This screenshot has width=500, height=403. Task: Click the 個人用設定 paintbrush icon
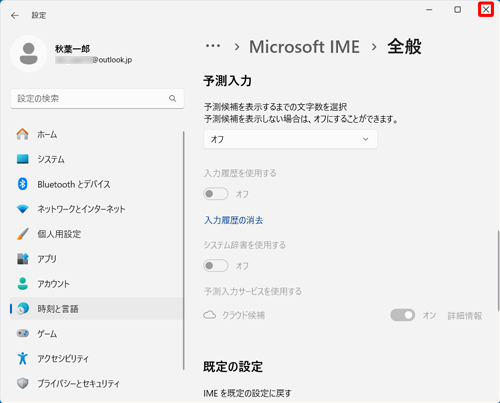23,234
